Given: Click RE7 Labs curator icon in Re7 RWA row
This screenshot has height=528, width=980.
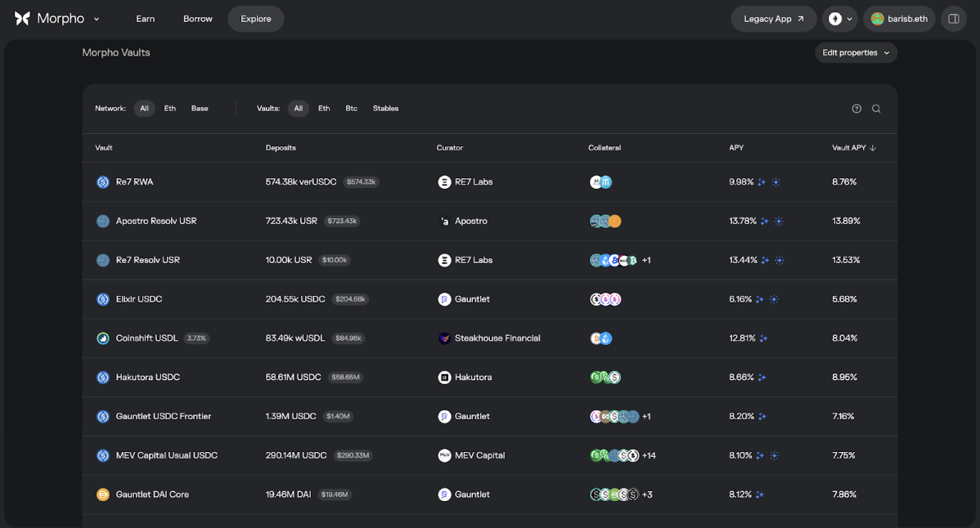Looking at the screenshot, I should [444, 182].
